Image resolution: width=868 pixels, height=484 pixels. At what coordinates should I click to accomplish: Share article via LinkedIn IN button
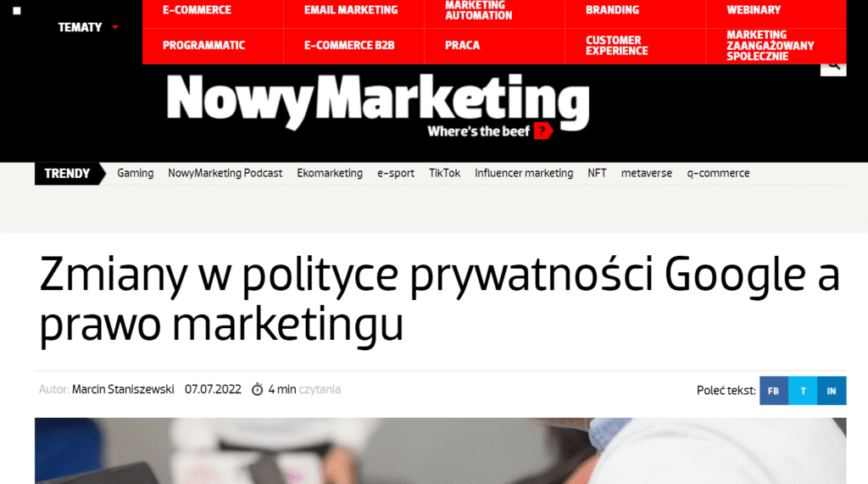click(832, 391)
